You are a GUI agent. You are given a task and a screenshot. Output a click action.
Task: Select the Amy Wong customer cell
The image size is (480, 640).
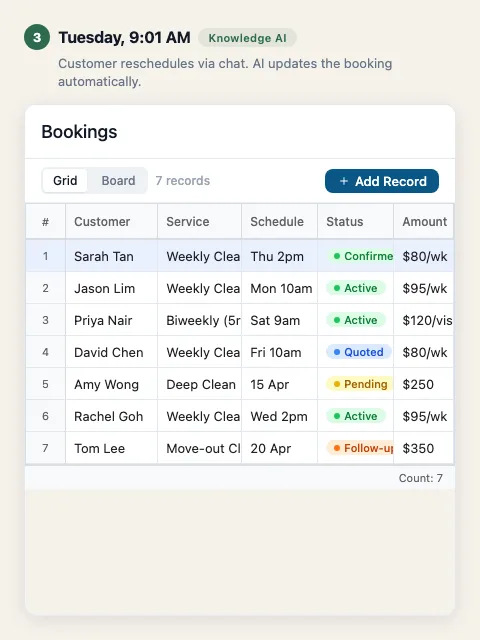pyautogui.click(x=111, y=384)
